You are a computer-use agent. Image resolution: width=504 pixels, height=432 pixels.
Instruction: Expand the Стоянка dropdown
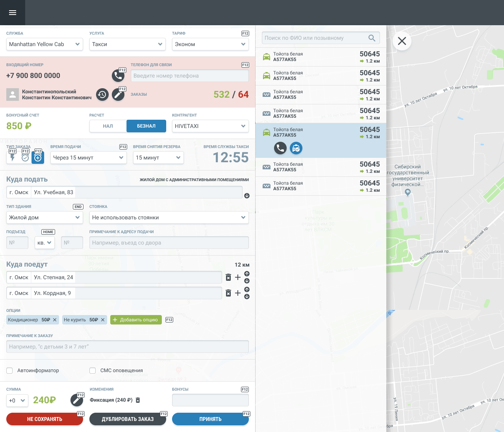click(169, 217)
